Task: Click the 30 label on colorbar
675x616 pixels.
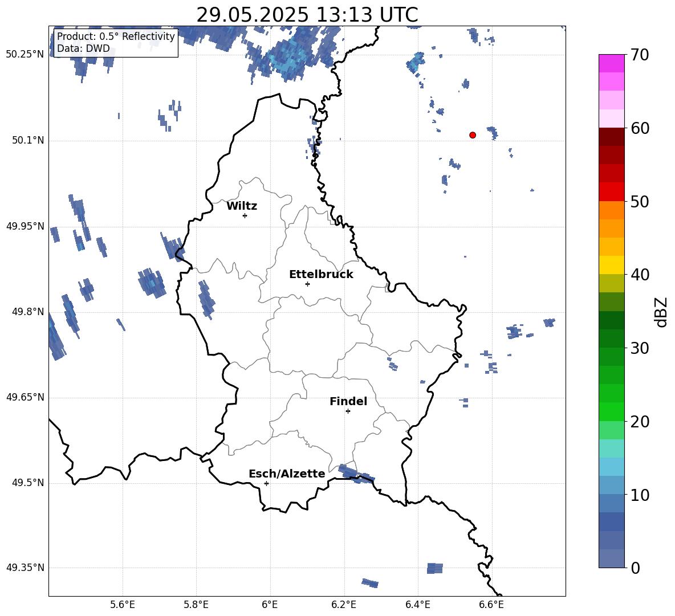Action: pos(640,348)
